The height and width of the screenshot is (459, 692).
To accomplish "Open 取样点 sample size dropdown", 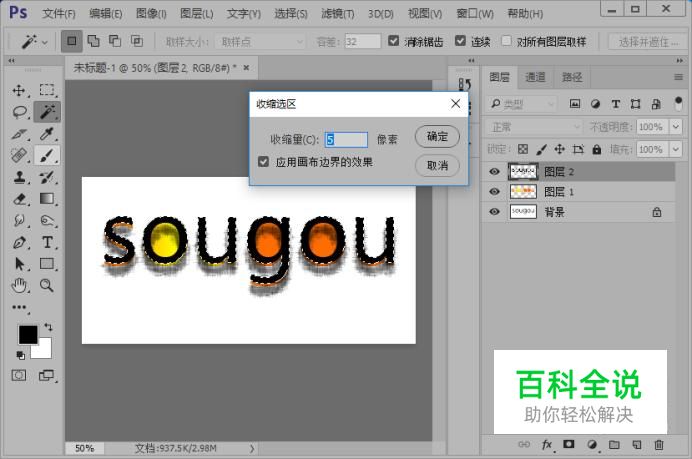I will click(x=260, y=42).
